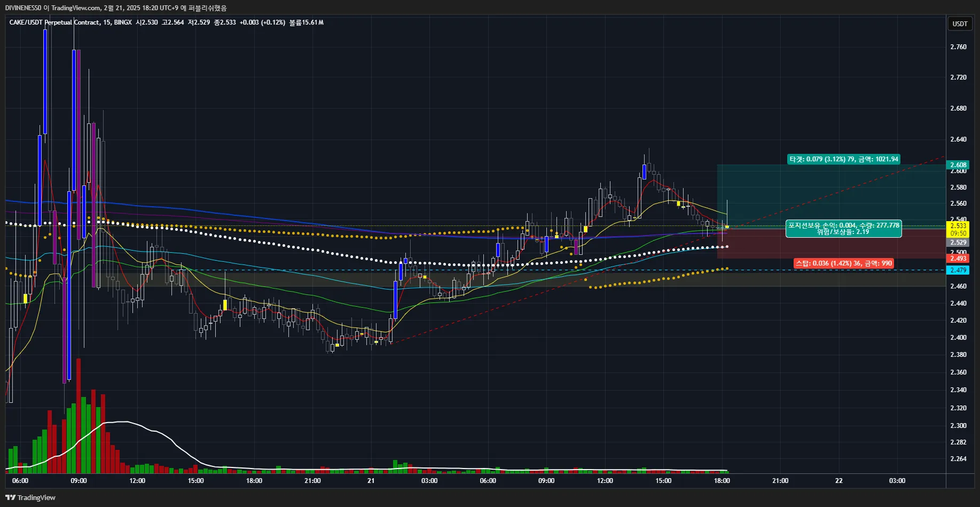
Task: Click the open value 시2.530
Action: coord(147,22)
